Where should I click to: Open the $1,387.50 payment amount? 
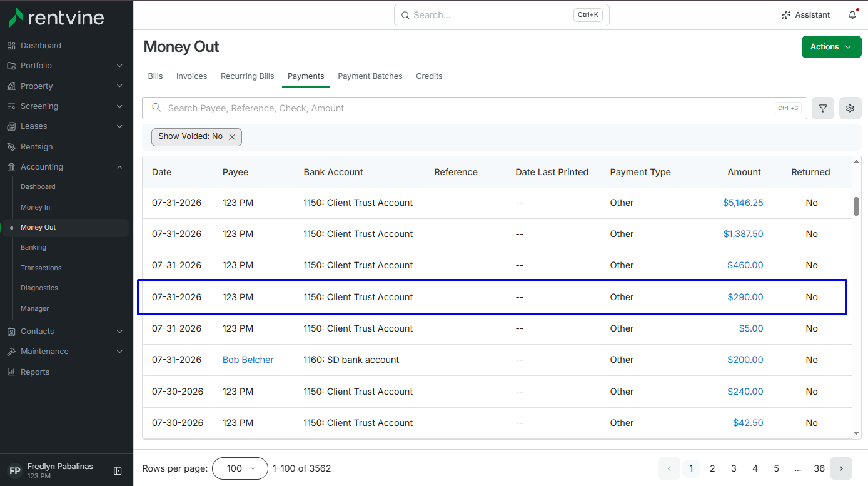tap(743, 234)
